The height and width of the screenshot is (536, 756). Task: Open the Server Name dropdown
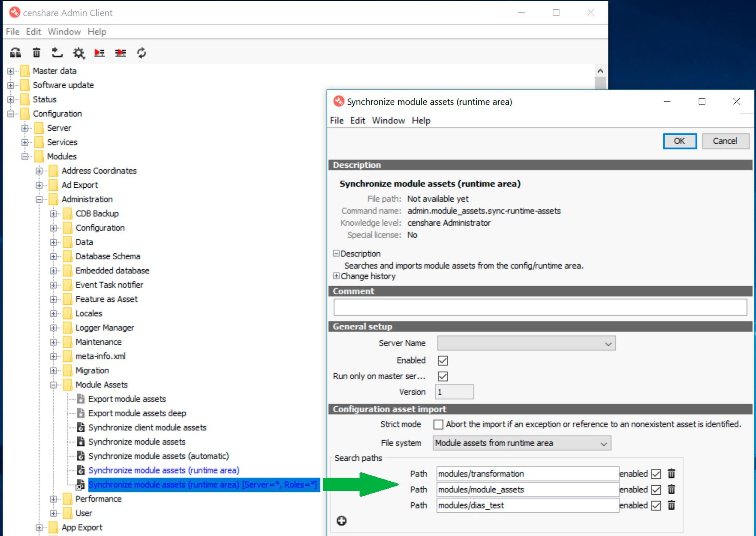(608, 344)
